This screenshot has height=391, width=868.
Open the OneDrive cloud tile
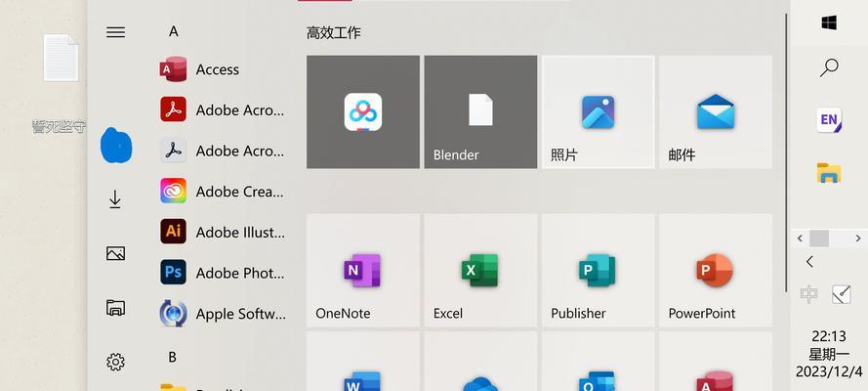click(x=480, y=362)
